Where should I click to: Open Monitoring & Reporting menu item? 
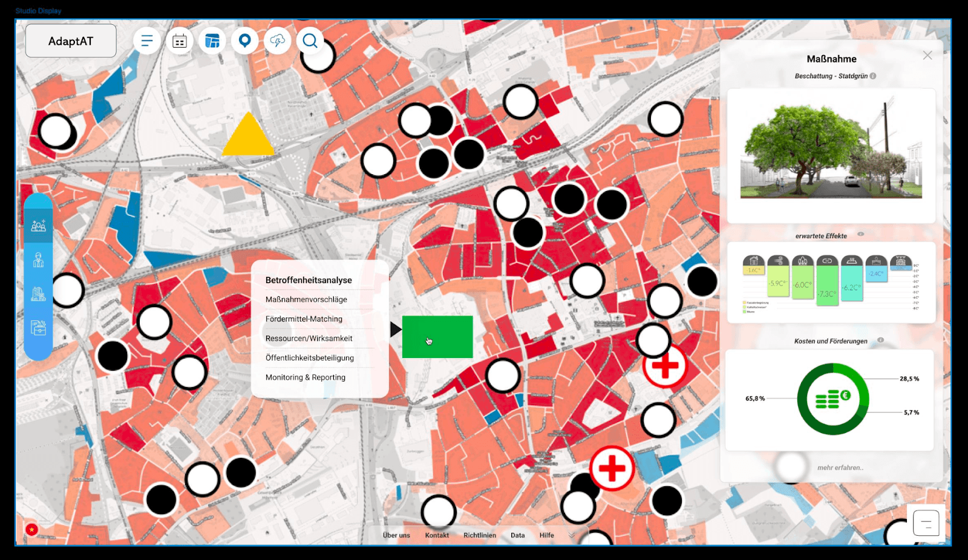tap(306, 377)
